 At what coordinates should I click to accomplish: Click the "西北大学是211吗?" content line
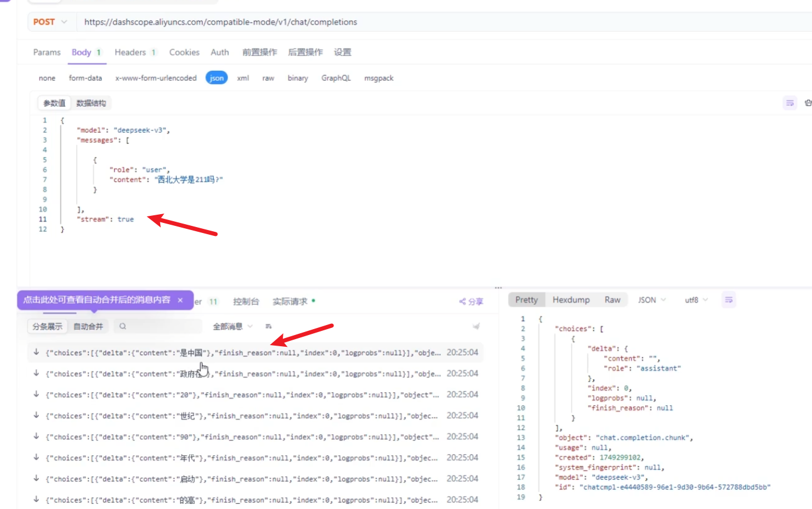tap(166, 180)
